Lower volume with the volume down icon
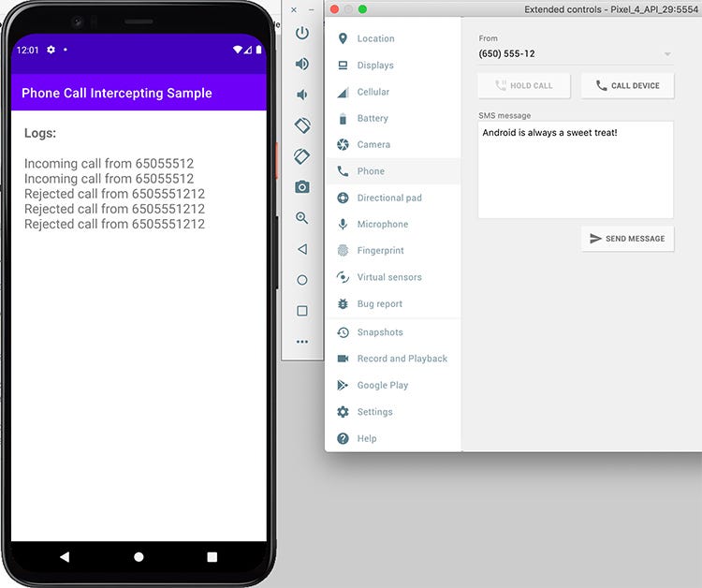 coord(302,95)
